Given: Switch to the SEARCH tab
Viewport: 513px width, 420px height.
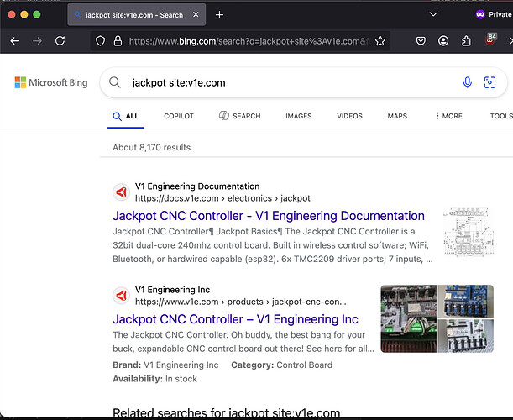Looking at the screenshot, I should [240, 116].
